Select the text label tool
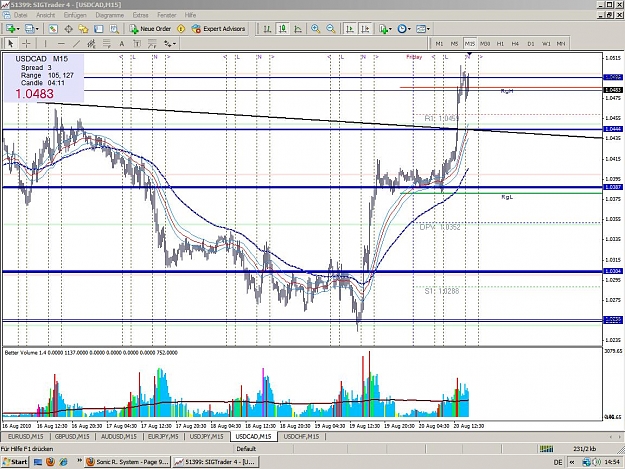Screen dimensions: 625x469 [x=137, y=43]
